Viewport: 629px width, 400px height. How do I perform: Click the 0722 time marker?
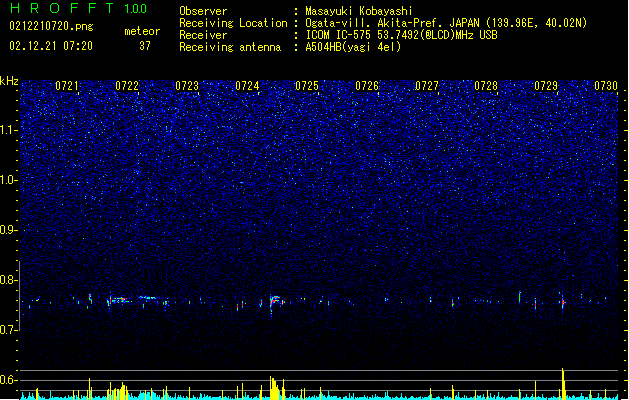point(127,86)
